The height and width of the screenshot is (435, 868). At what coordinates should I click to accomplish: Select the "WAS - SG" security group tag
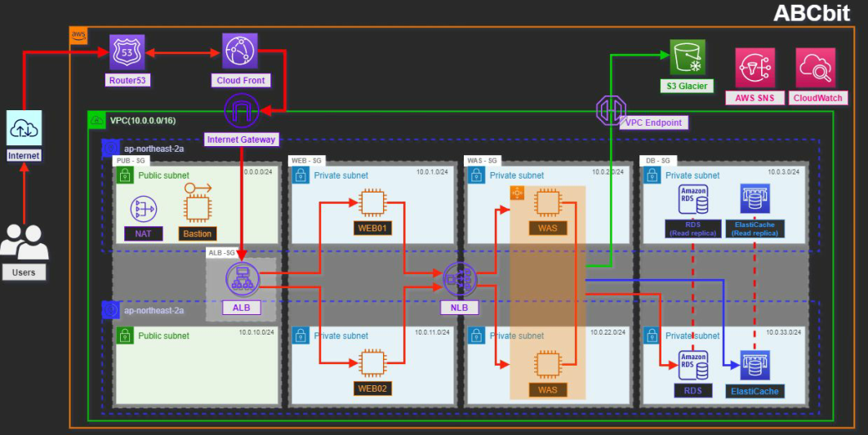click(x=482, y=161)
